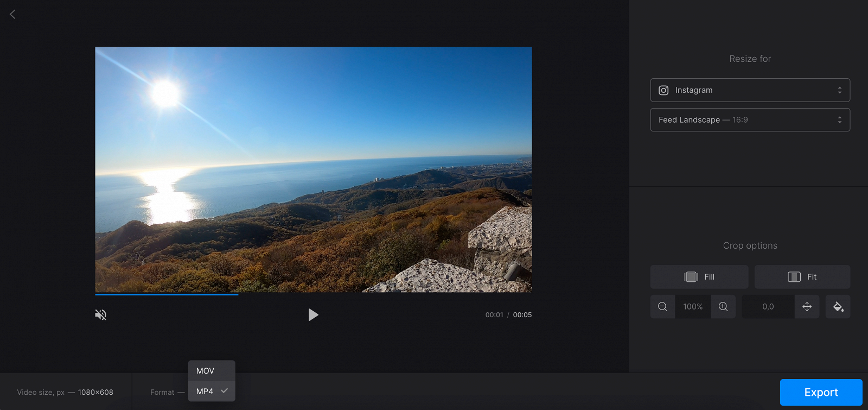Click the 0,0 position value field
The height and width of the screenshot is (410, 868).
[768, 307]
